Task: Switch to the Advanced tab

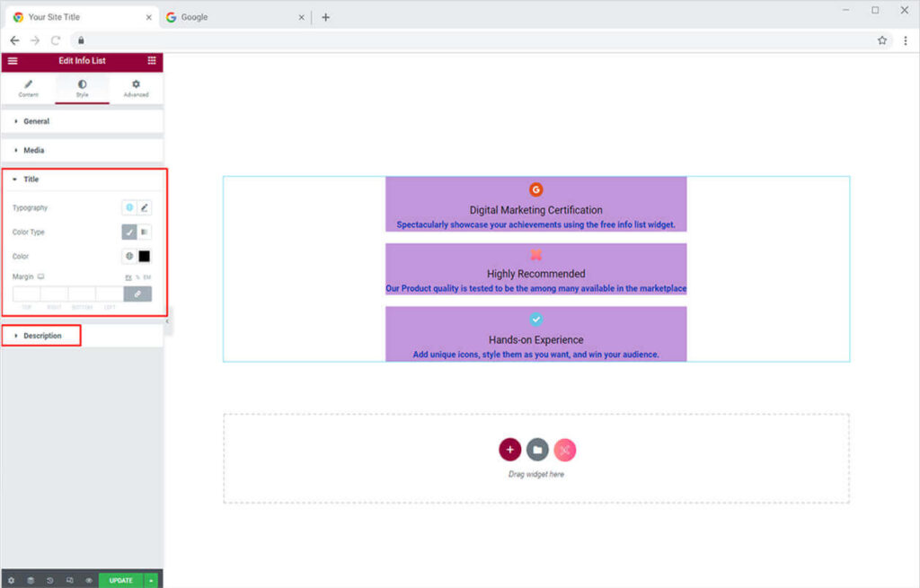Action: point(136,88)
